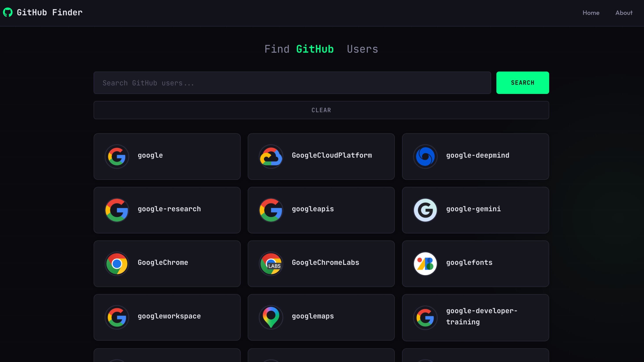The width and height of the screenshot is (644, 362).
Task: Open the google-research username
Action: [x=169, y=209]
